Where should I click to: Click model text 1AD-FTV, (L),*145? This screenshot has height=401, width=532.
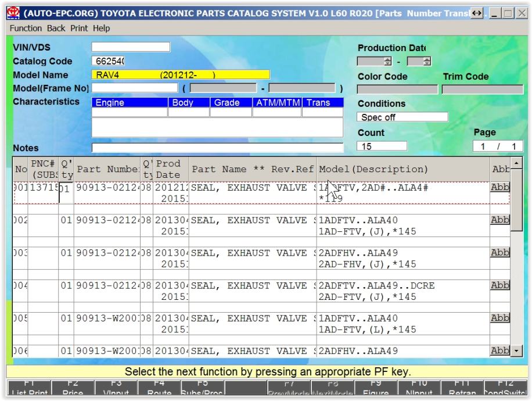click(x=367, y=330)
